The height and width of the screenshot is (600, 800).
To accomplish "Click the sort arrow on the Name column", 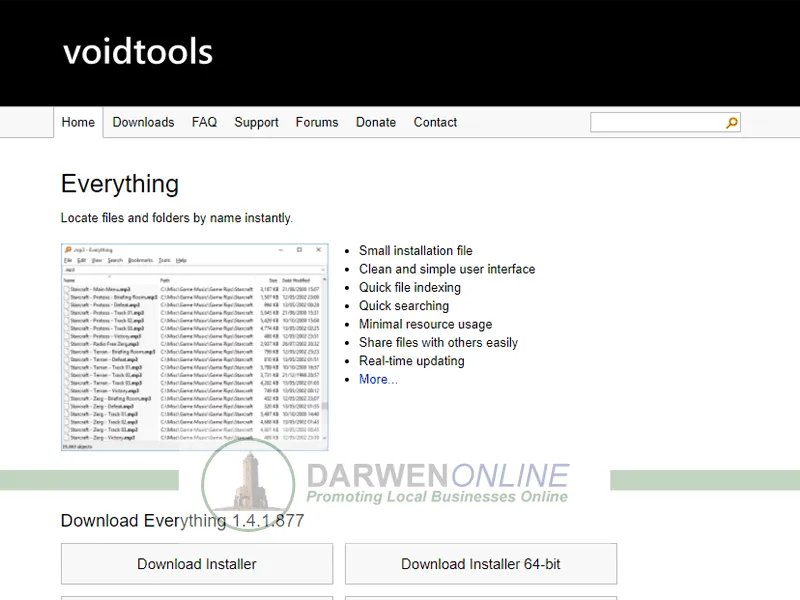I will click(107, 276).
